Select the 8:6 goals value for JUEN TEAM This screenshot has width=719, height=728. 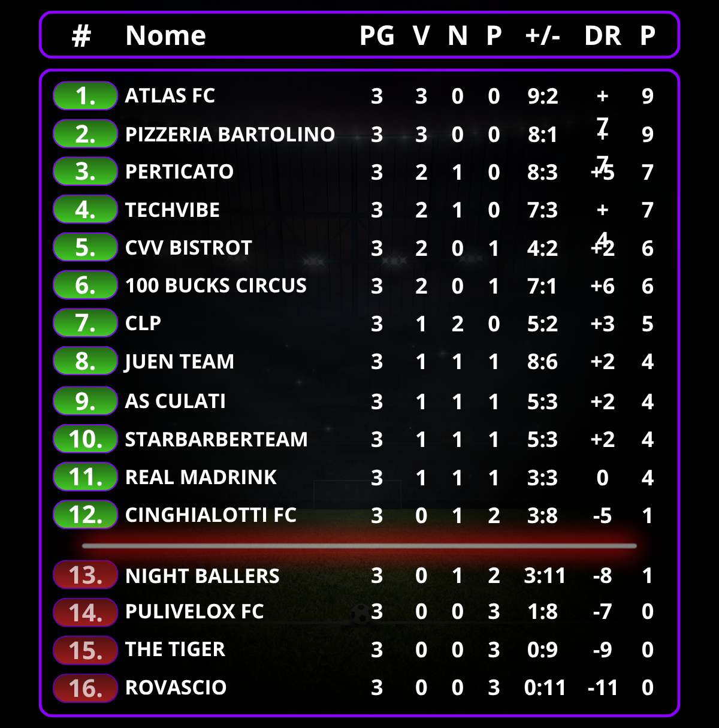coord(542,362)
